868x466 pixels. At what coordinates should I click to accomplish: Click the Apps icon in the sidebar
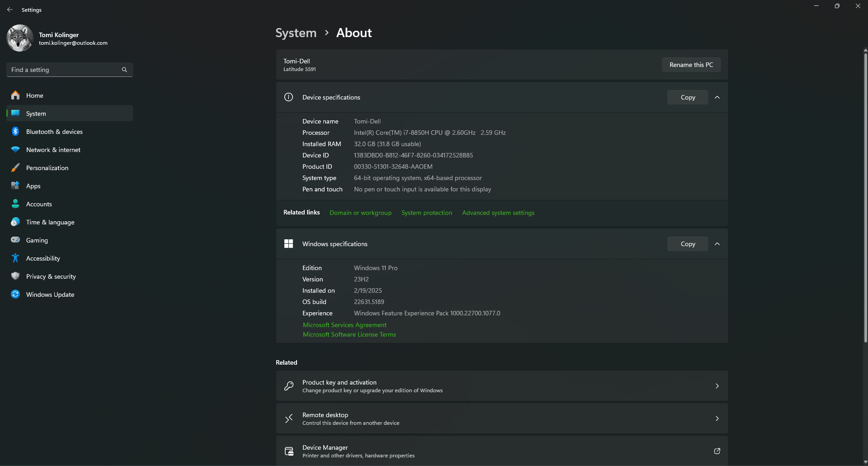tap(15, 185)
